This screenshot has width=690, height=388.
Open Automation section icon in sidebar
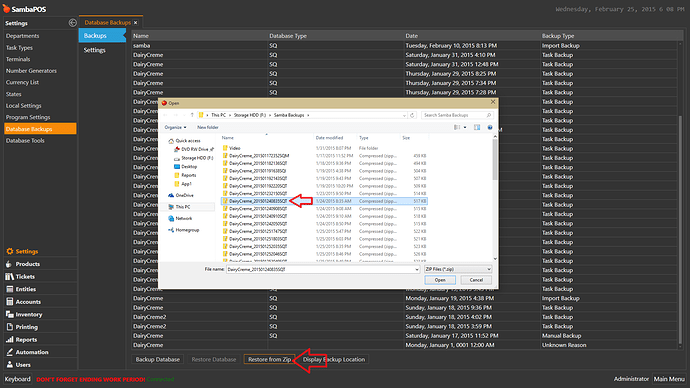[9, 352]
